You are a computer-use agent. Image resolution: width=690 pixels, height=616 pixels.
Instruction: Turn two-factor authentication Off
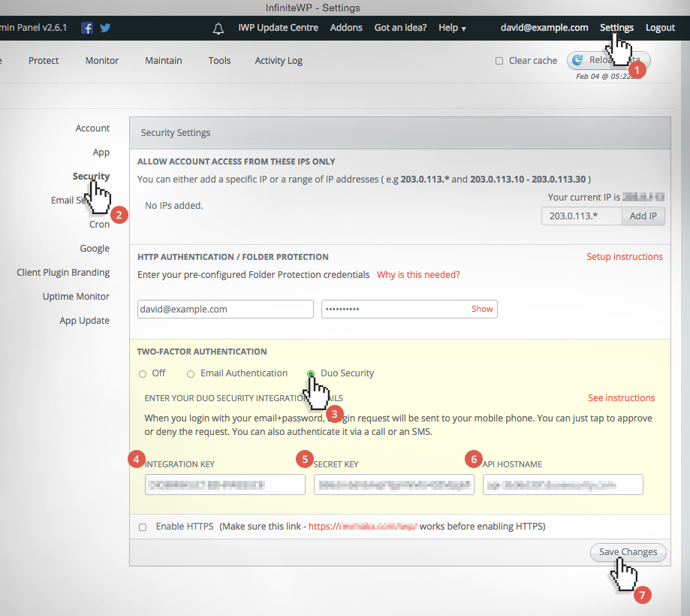pos(142,373)
